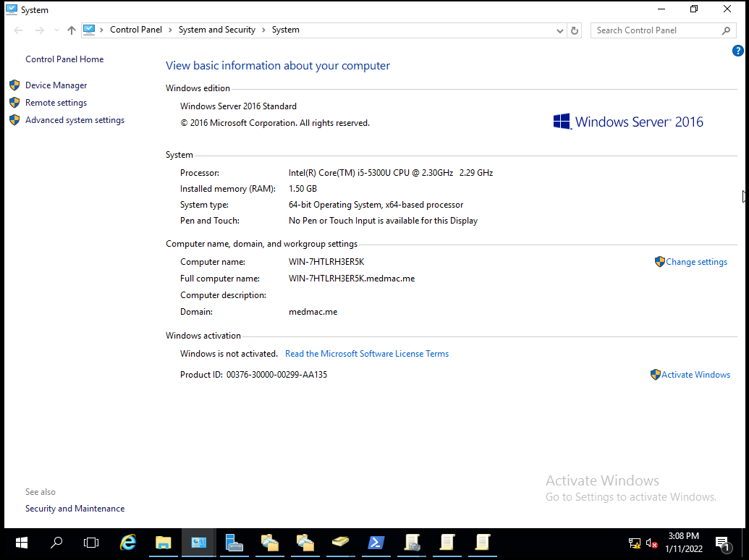Navigate up one level with the up arrow
This screenshot has width=749, height=560.
pyautogui.click(x=72, y=30)
